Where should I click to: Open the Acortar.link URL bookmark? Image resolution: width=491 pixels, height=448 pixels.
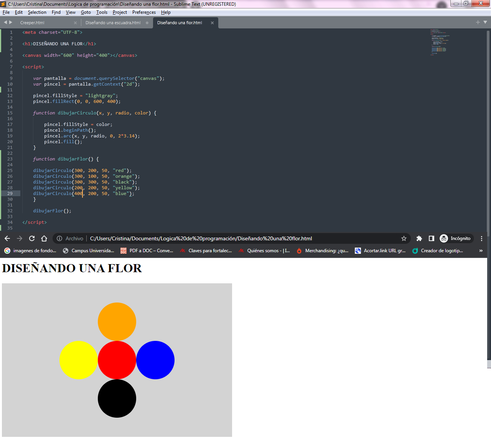(x=380, y=251)
